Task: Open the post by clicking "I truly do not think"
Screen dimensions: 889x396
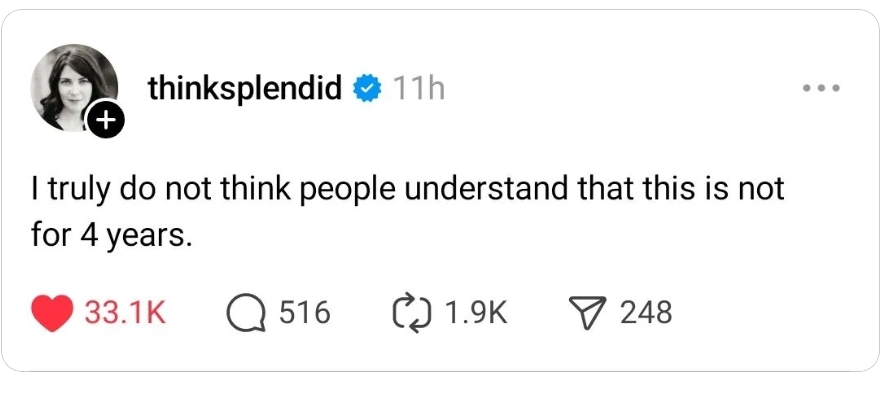Action: 162,189
